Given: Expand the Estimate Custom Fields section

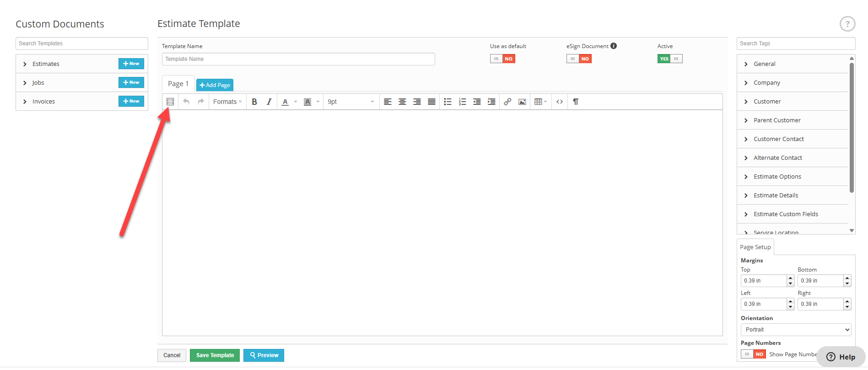Looking at the screenshot, I should click(x=793, y=214).
